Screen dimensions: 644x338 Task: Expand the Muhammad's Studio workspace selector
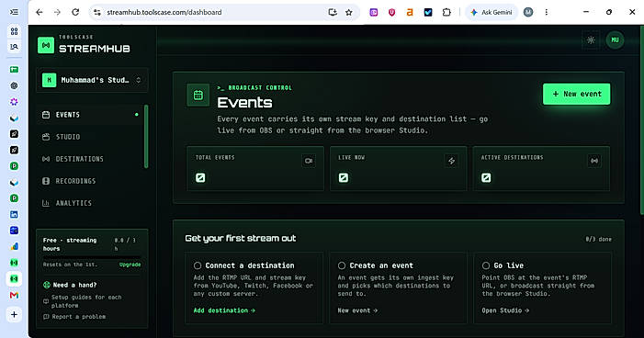click(x=92, y=80)
